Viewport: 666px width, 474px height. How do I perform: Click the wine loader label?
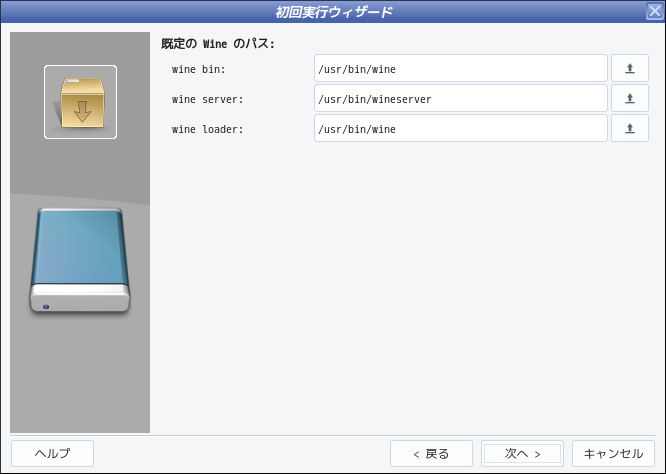207,129
